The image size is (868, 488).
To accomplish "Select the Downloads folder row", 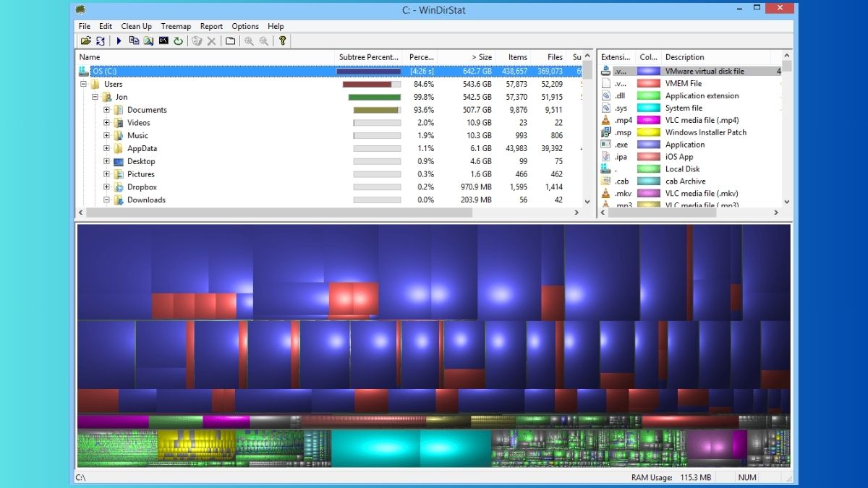I will 329,200.
